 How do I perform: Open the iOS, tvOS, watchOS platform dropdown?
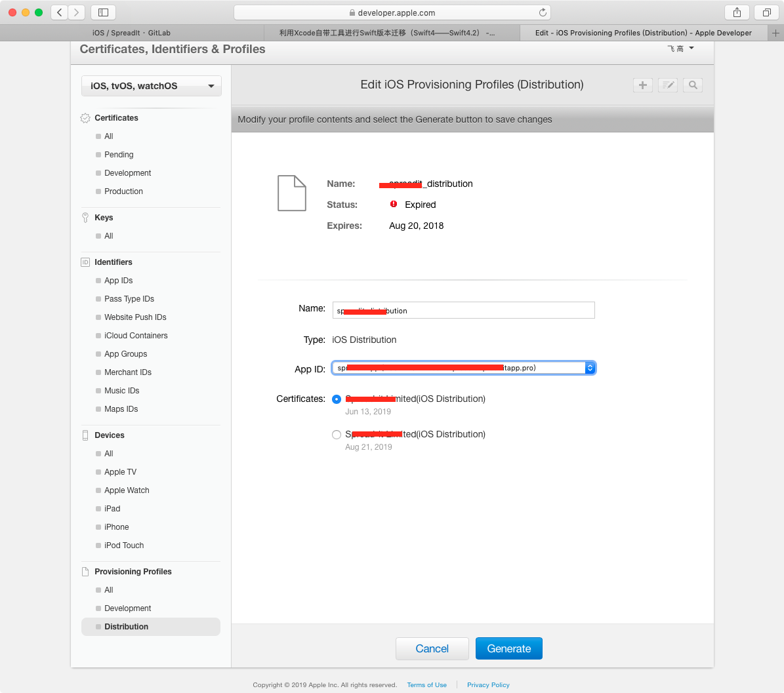pos(152,86)
